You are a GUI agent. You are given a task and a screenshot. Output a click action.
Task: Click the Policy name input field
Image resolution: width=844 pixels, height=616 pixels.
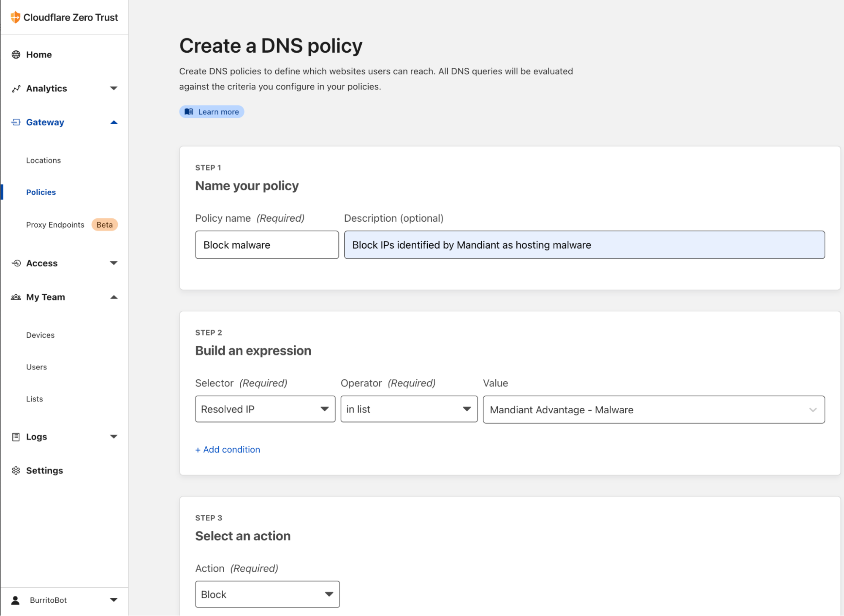[x=267, y=245]
